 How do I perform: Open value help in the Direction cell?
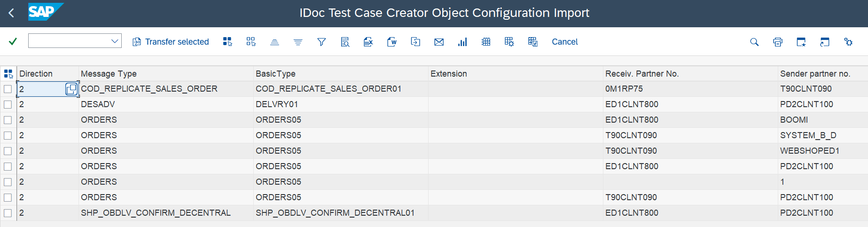[x=71, y=89]
